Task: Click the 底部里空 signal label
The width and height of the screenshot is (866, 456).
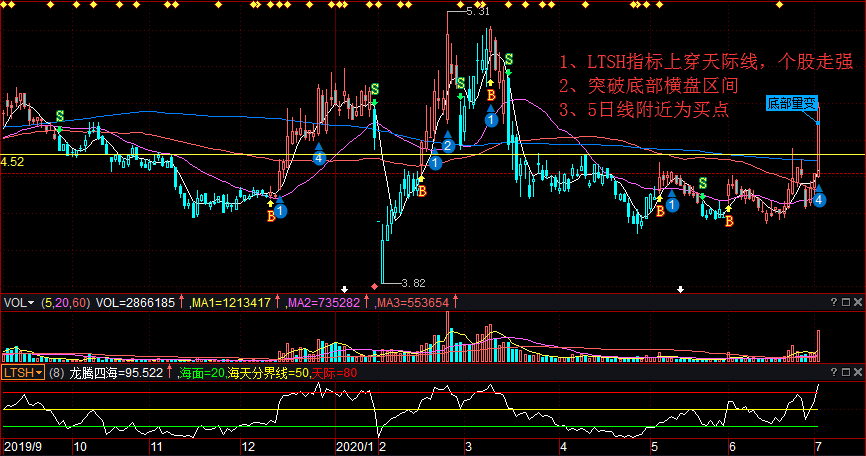Action: pyautogui.click(x=792, y=103)
